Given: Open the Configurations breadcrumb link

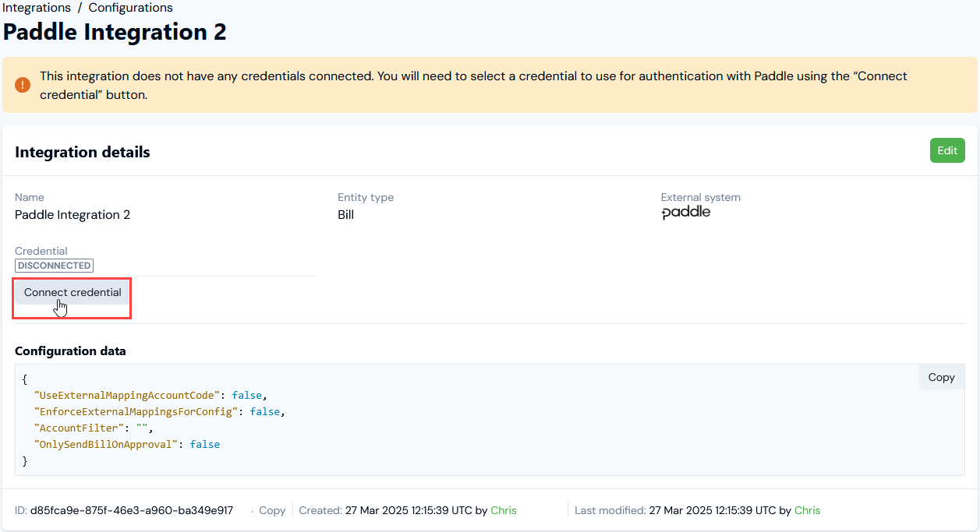Looking at the screenshot, I should tap(130, 8).
